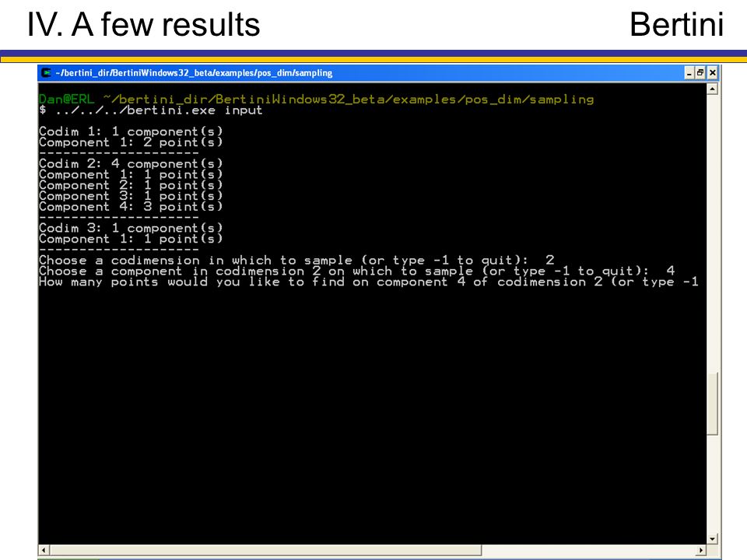
Task: Close the Bertini terminal window
Action: click(712, 73)
